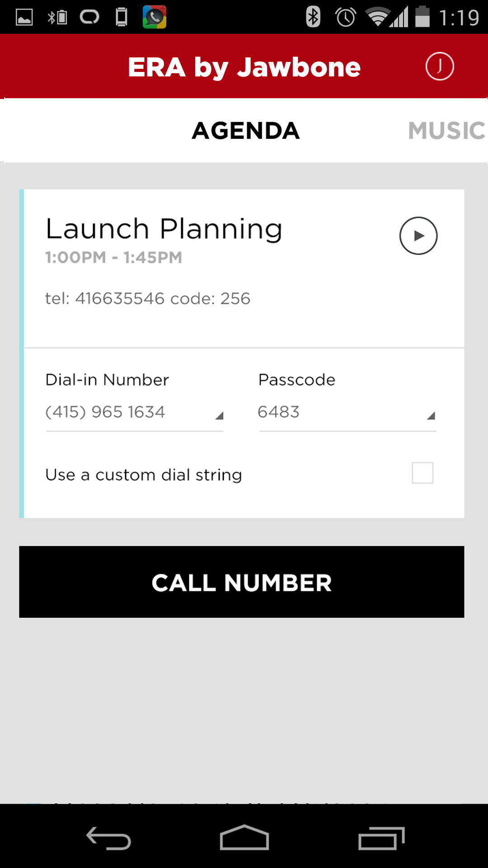Tap the Bluetooth battery status icon
This screenshot has height=868, width=488.
(x=57, y=18)
